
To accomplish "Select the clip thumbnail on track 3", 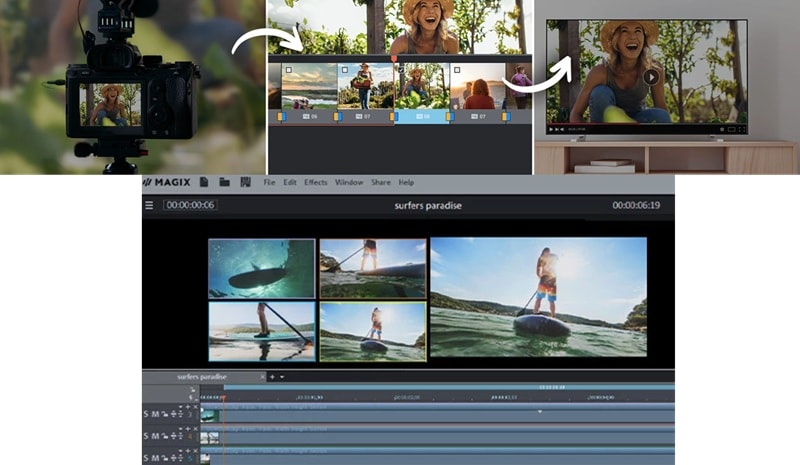I will pyautogui.click(x=209, y=414).
